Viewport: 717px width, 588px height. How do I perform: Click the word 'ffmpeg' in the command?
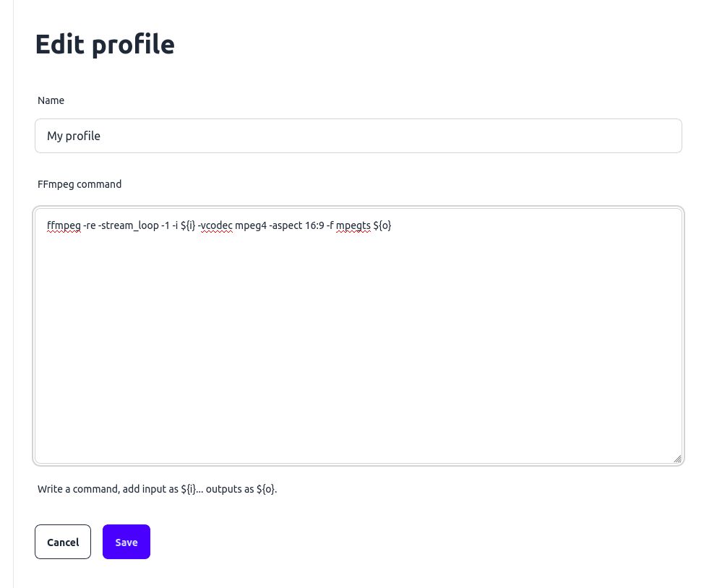(64, 225)
